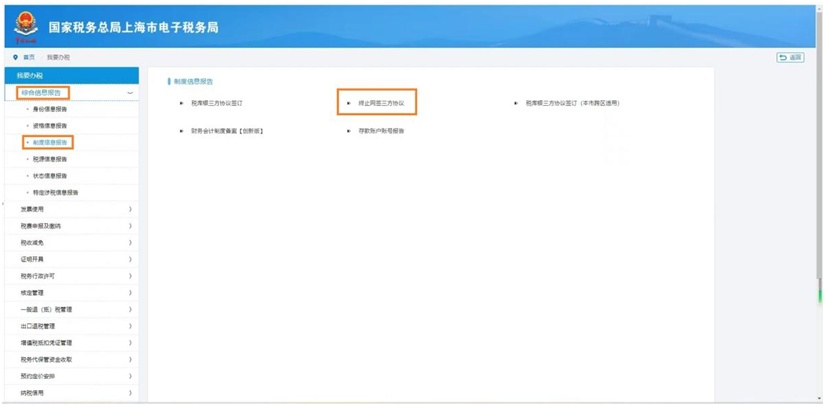Open 存款账户账号报告 link

point(381,131)
